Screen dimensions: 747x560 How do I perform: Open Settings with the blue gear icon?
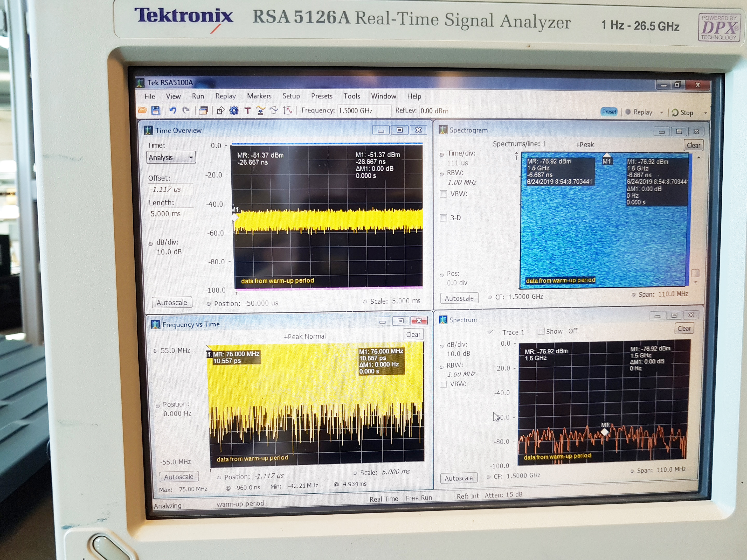pos(234,110)
